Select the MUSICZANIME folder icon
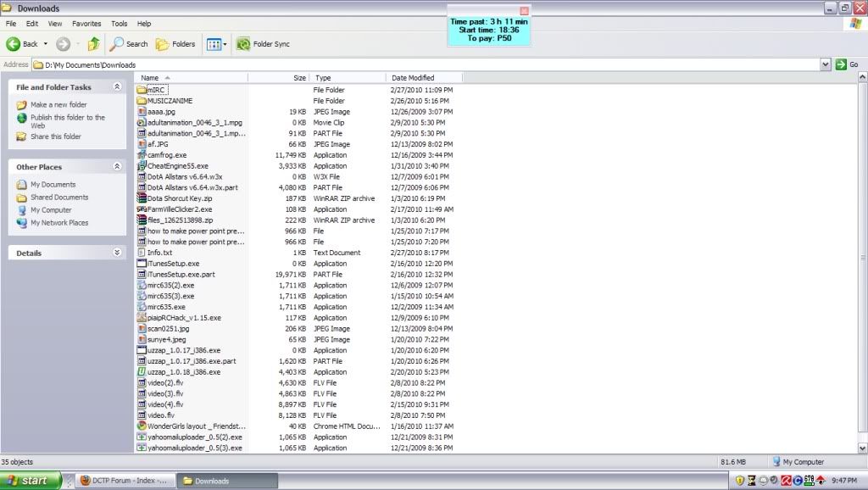Viewport: 868px width, 490px height. (142, 101)
